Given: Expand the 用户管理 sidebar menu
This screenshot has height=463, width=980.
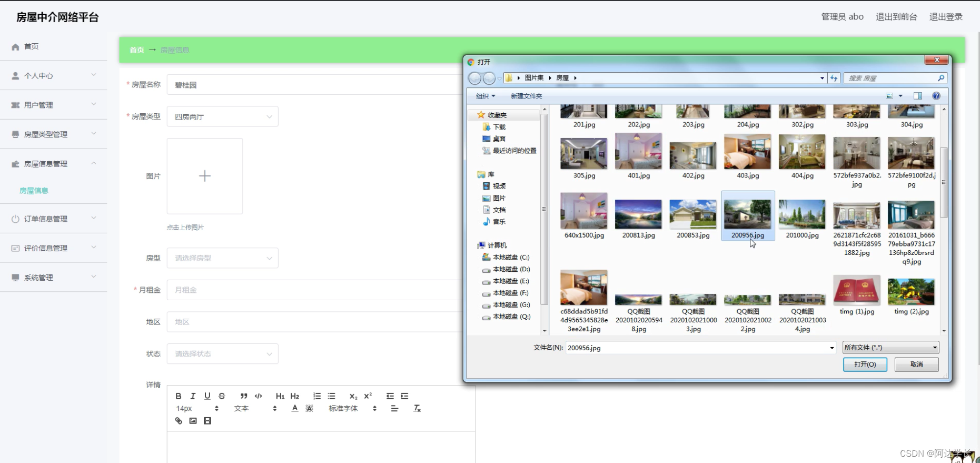Looking at the screenshot, I should point(53,105).
